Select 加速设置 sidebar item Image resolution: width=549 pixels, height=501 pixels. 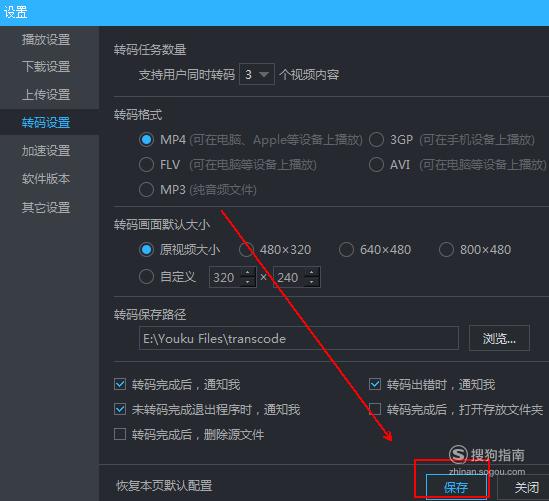(46, 151)
